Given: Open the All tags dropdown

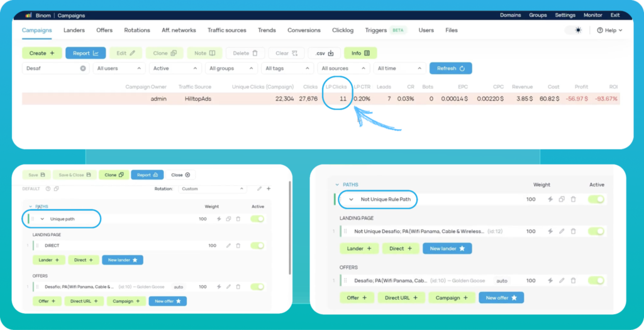Looking at the screenshot, I should coord(287,68).
